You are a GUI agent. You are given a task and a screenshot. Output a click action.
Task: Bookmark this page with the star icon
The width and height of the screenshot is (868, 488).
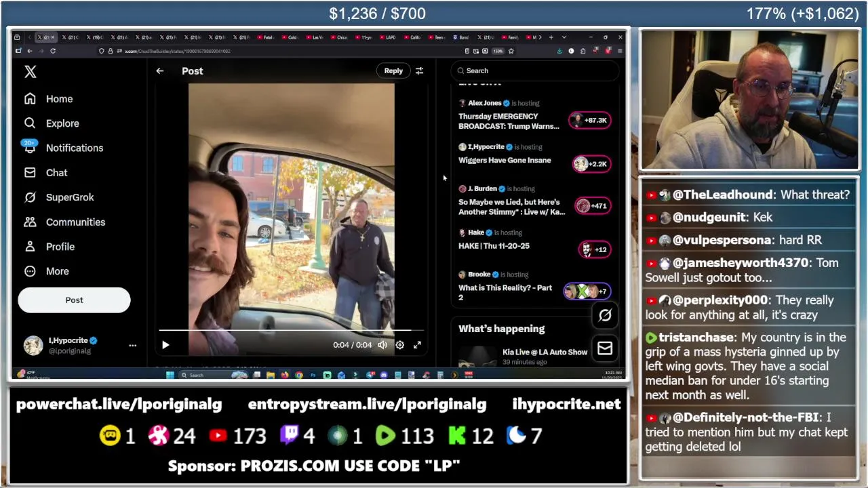coord(511,51)
